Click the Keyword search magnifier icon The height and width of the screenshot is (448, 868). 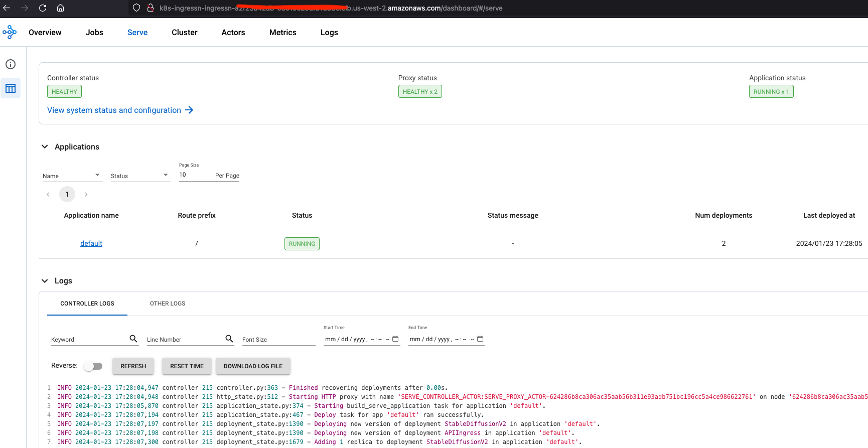pos(133,339)
